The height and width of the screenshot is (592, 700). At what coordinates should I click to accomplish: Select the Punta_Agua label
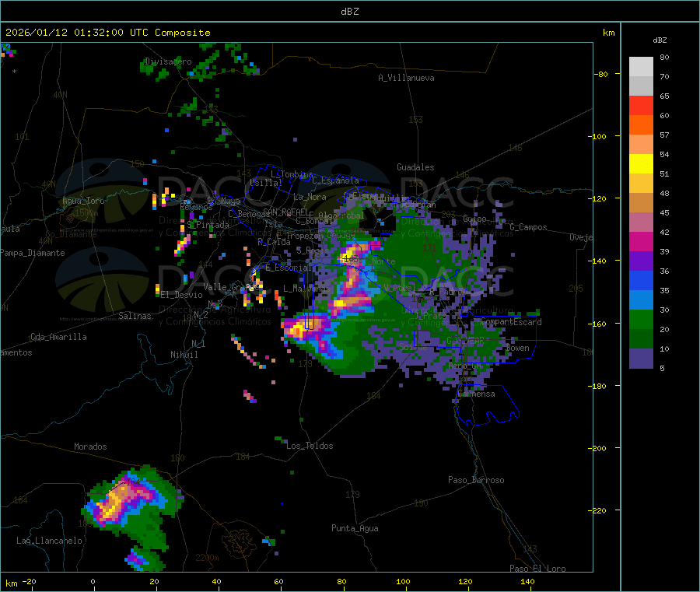pyautogui.click(x=355, y=528)
